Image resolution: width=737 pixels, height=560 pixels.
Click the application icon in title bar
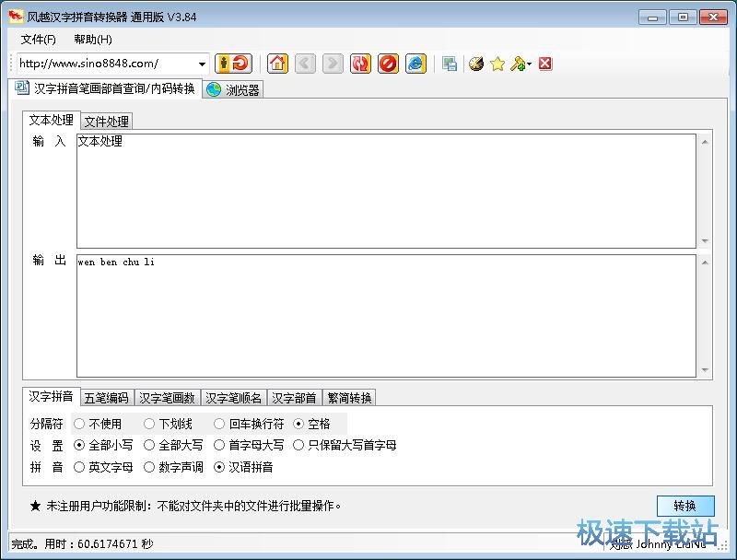pyautogui.click(x=16, y=17)
